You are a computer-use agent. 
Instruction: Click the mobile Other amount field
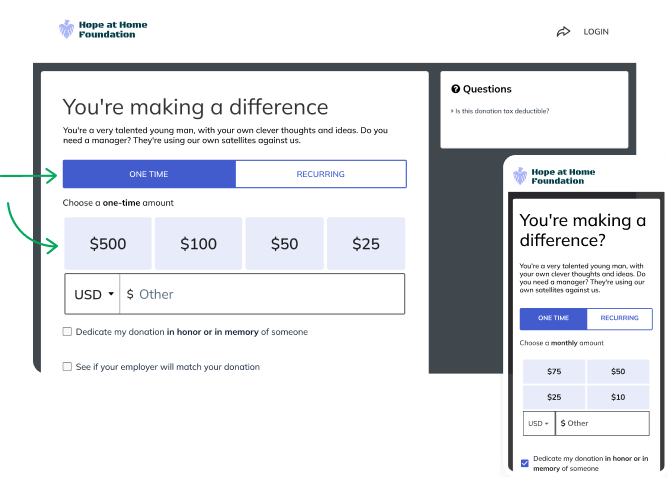(602, 424)
